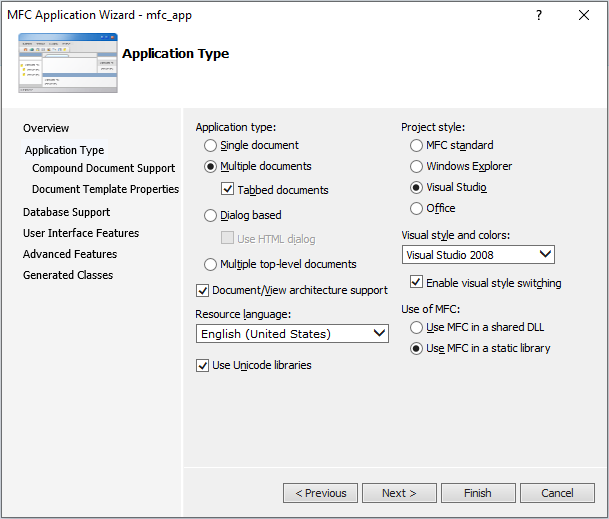Open Application Type page in sidebar

click(x=64, y=150)
